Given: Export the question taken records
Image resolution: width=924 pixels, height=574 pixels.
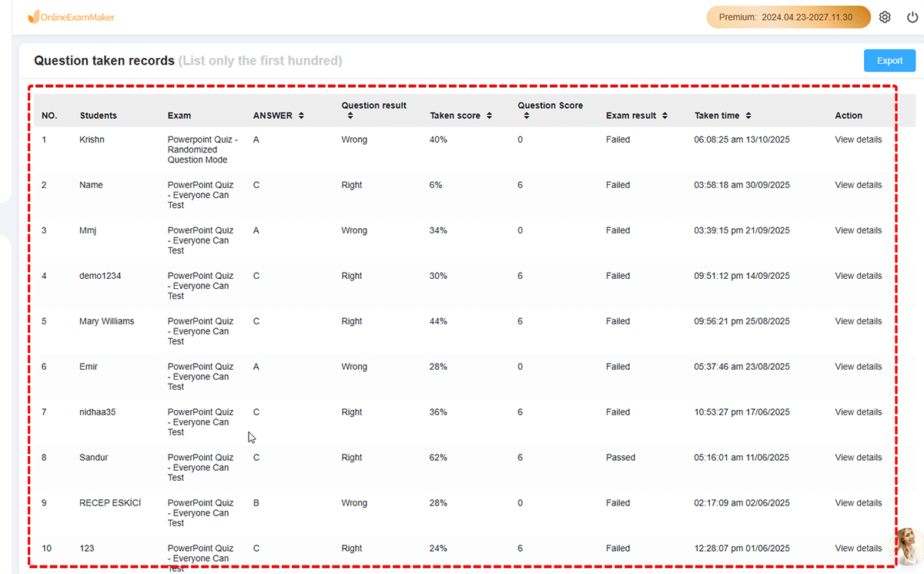Looking at the screenshot, I should [889, 61].
